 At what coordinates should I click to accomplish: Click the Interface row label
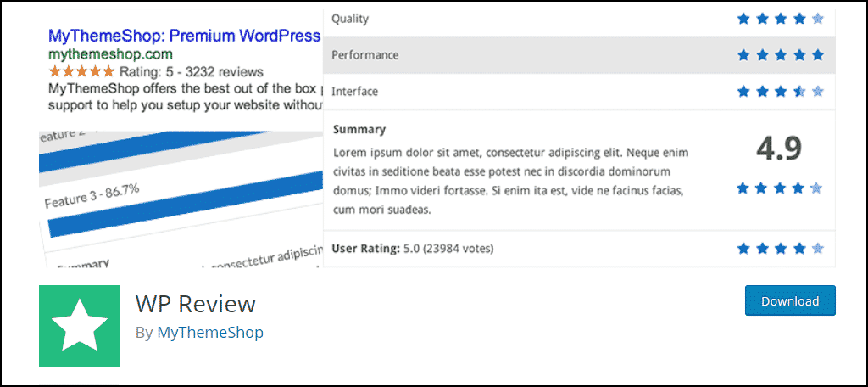coord(355,92)
